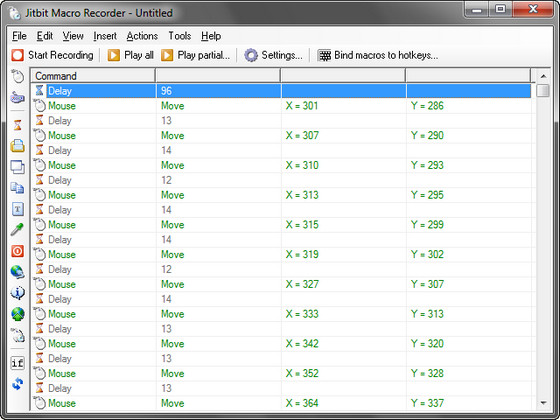This screenshot has width=560, height=420.
Task: Insert open website globe icon command
Action: pos(17,272)
